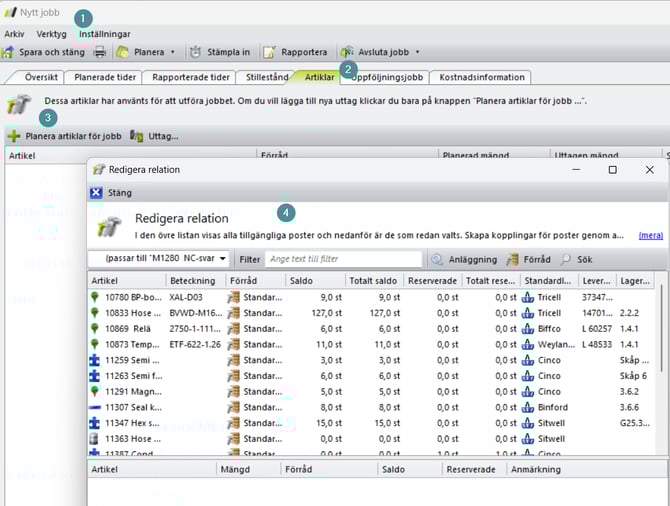Click the puzzle icon for 11263 Semi f

94,376
